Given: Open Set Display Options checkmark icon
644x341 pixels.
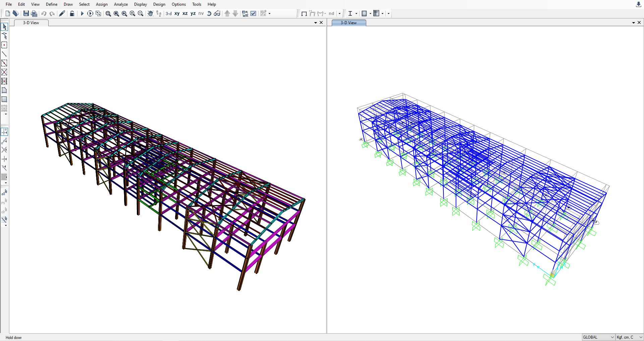Looking at the screenshot, I should click(x=253, y=13).
